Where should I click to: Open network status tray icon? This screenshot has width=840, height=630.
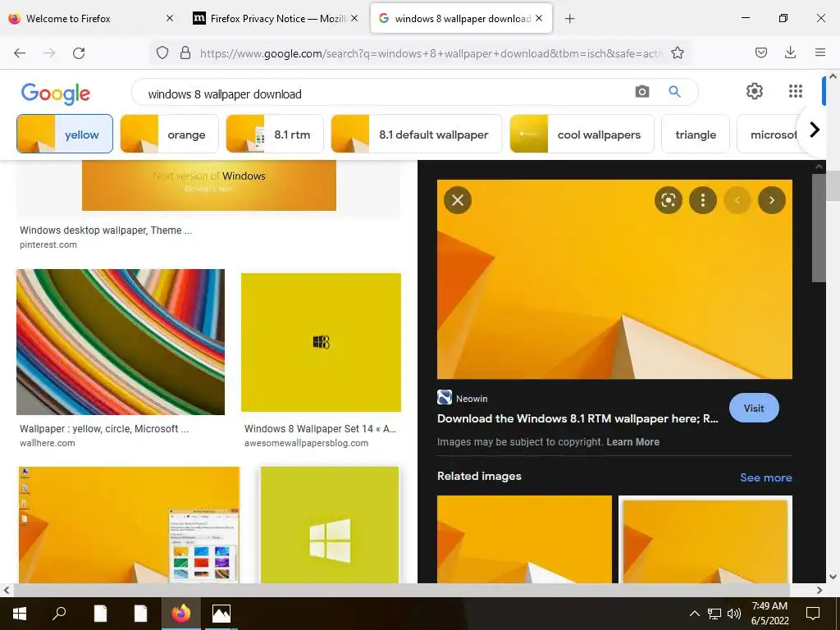pos(714,614)
